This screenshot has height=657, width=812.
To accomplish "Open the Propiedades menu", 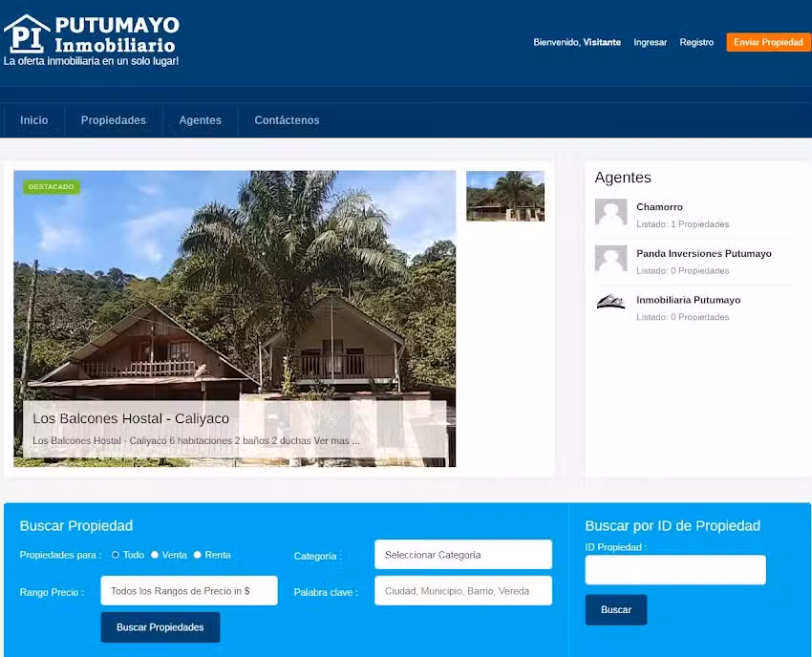I will point(113,120).
